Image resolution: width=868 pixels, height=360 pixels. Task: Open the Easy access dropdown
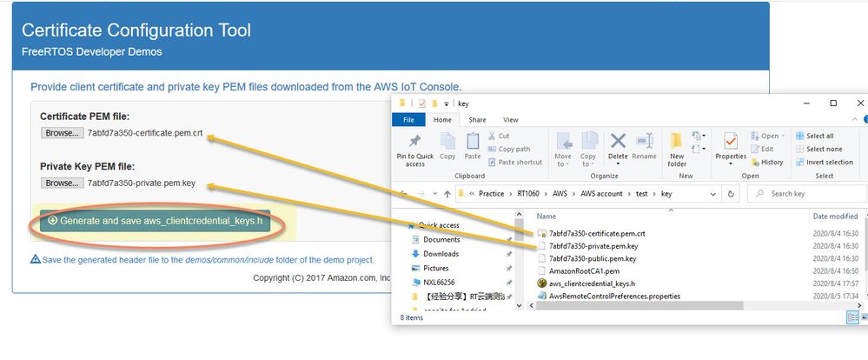[699, 149]
